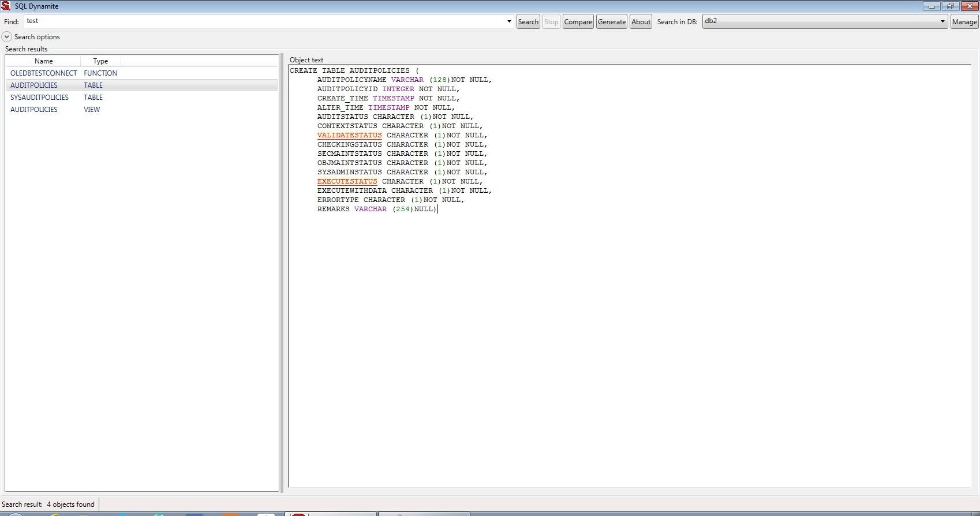Click the SQL Dynamite title bar icon

pos(6,6)
